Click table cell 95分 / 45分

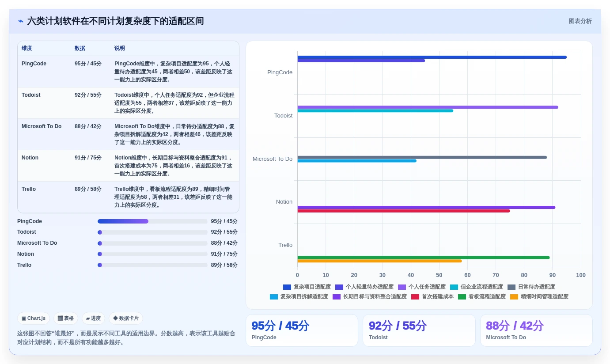(88, 64)
